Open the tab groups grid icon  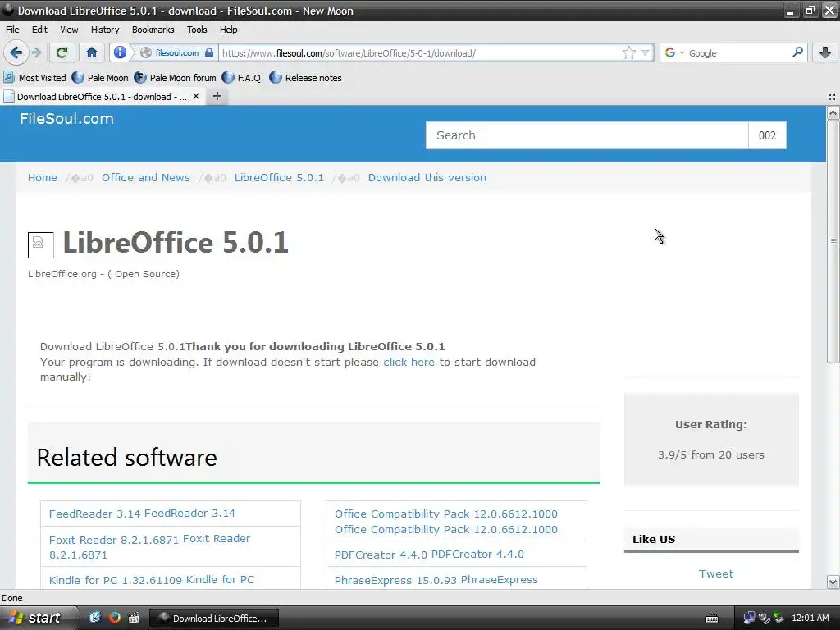point(832,97)
